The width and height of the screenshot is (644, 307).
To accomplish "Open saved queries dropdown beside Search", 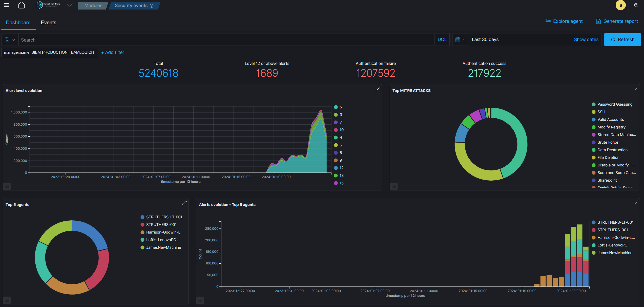I will pyautogui.click(x=10, y=40).
